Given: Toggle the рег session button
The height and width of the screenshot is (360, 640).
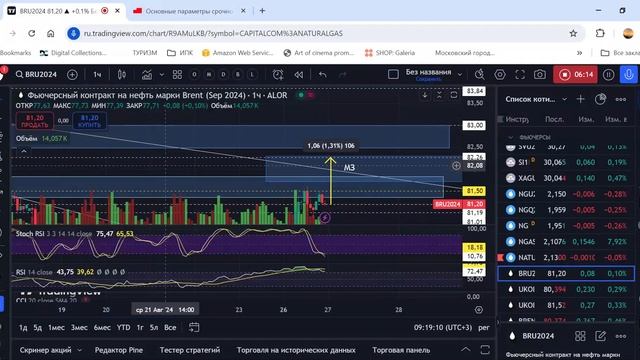Looking at the screenshot, I should click(x=484, y=327).
